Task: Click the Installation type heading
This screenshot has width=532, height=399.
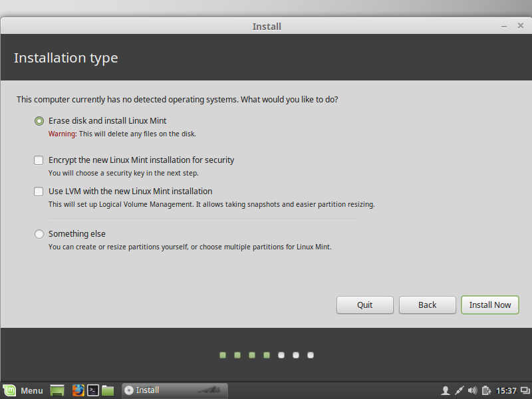Action: 66,58
